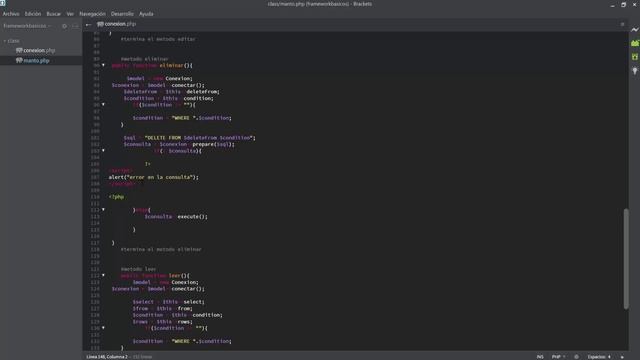
Task: Open the project name dropdown in sidebar
Action: point(27,26)
